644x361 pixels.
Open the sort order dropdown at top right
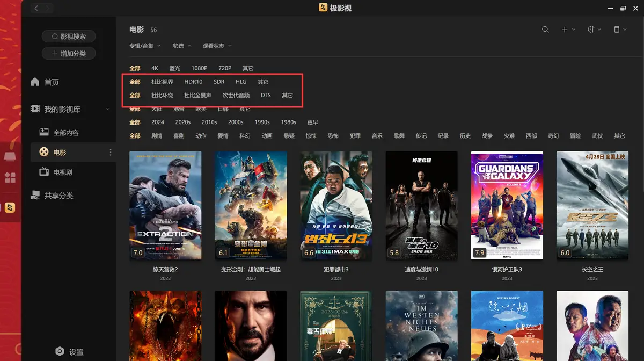[x=594, y=30]
